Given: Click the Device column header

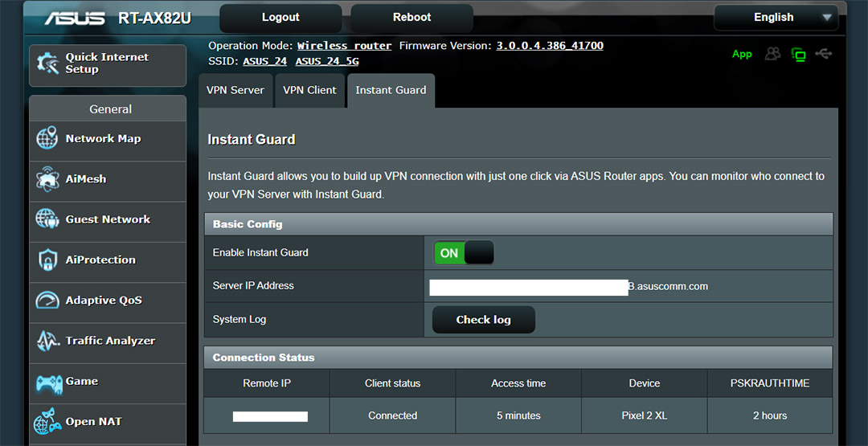Looking at the screenshot, I should [645, 383].
